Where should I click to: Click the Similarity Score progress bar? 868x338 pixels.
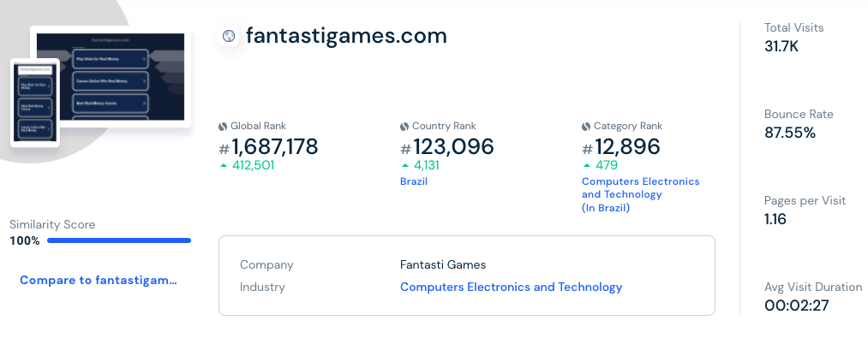(x=119, y=240)
